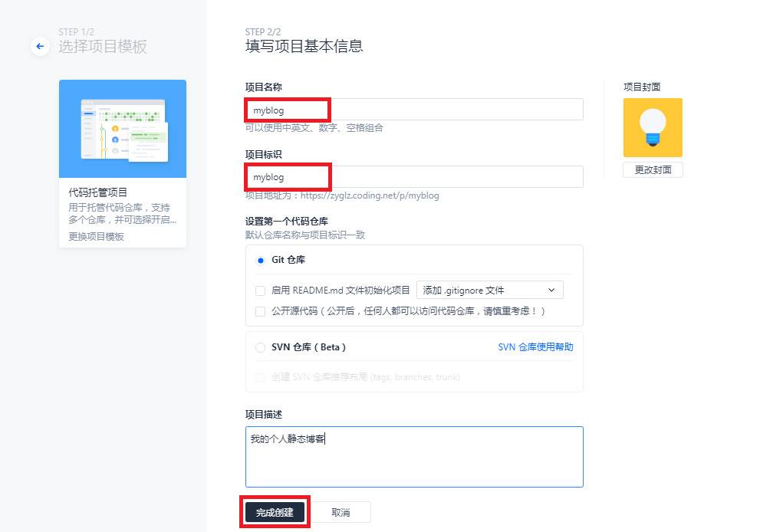Click the 项目名称 input field

tap(414, 110)
